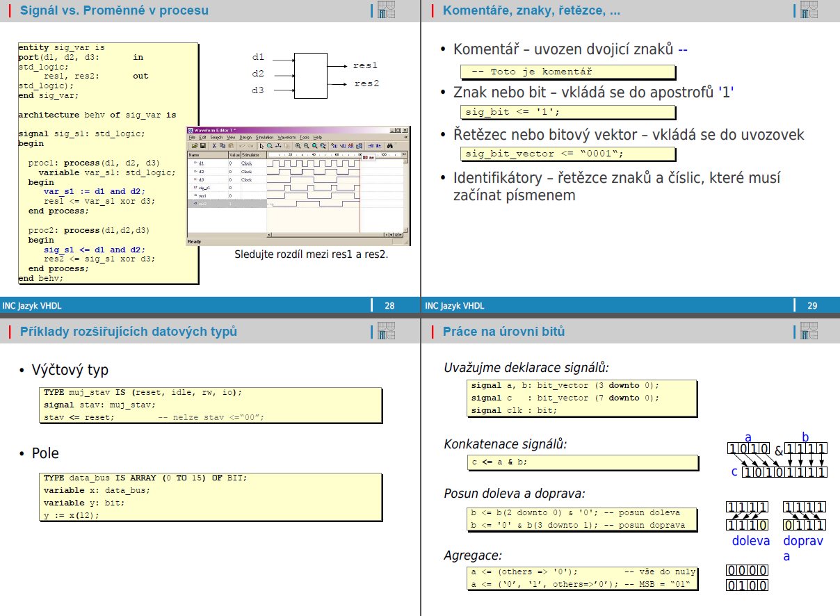Click the Waveform Editor title bar
This screenshot has width=840, height=616.
pos(298,130)
